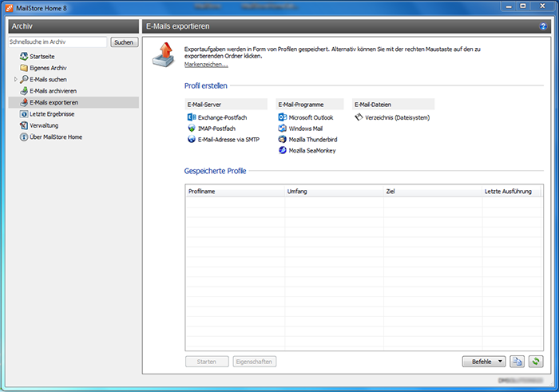Click the IMAP-Postfach globe icon
Image resolution: width=559 pixels, height=392 pixels.
pyautogui.click(x=192, y=129)
